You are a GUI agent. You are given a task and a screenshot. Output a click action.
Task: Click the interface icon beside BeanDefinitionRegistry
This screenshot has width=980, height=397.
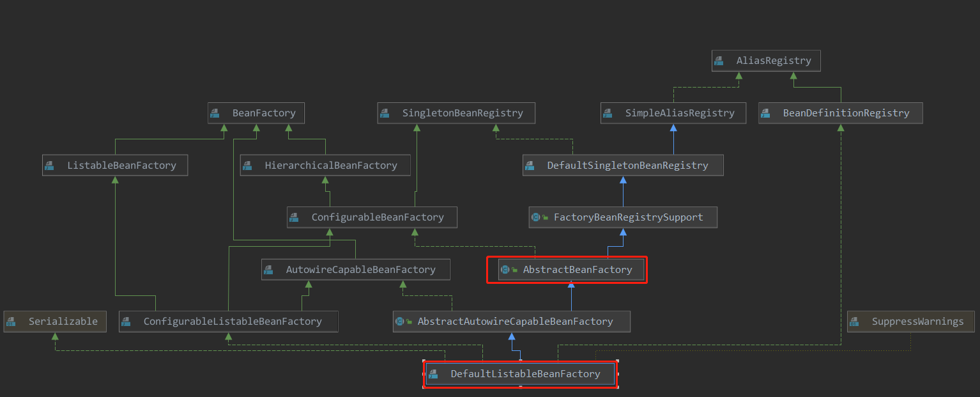click(x=767, y=113)
